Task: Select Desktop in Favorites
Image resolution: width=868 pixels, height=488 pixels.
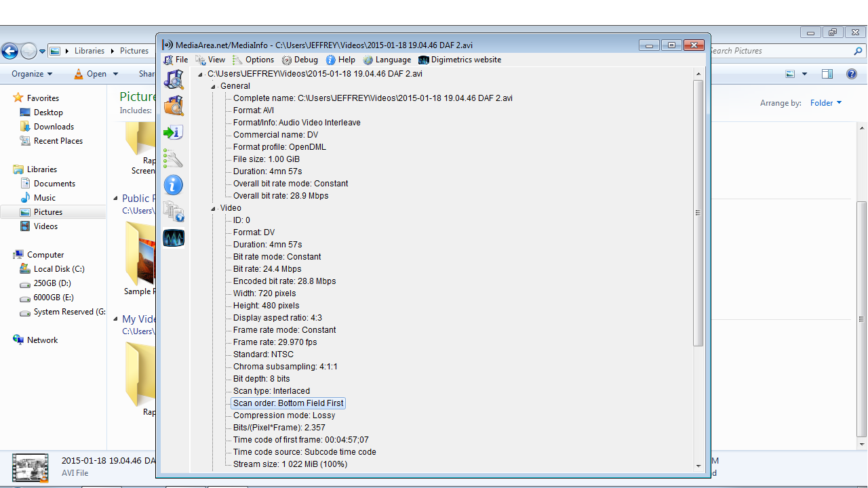Action: (48, 113)
